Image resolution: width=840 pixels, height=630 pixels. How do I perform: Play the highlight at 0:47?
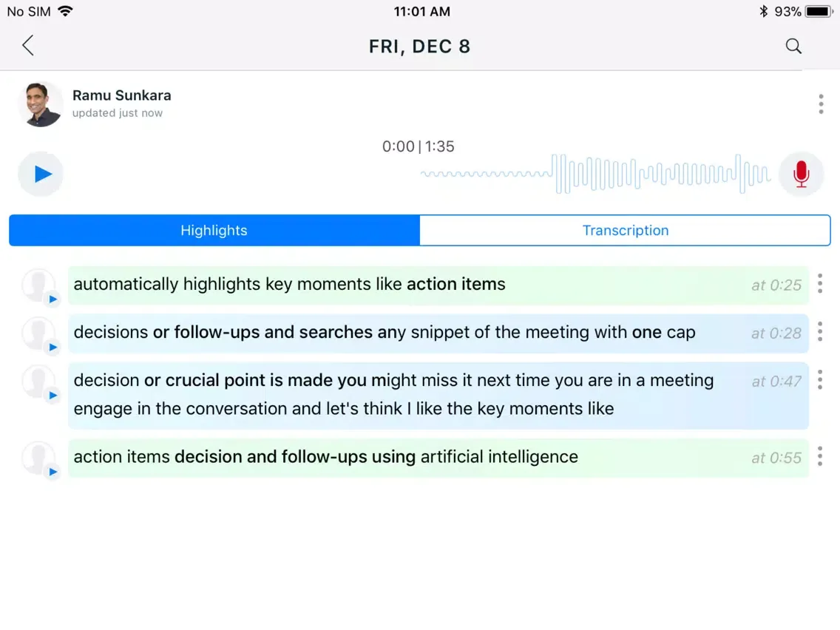pos(52,396)
